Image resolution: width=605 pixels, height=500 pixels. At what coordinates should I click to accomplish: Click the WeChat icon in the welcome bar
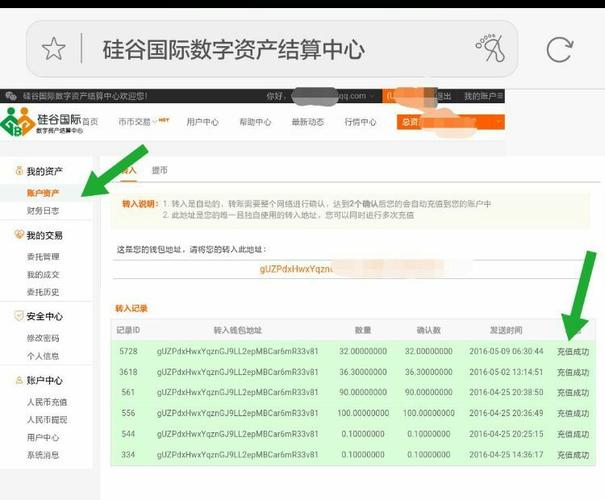10,96
